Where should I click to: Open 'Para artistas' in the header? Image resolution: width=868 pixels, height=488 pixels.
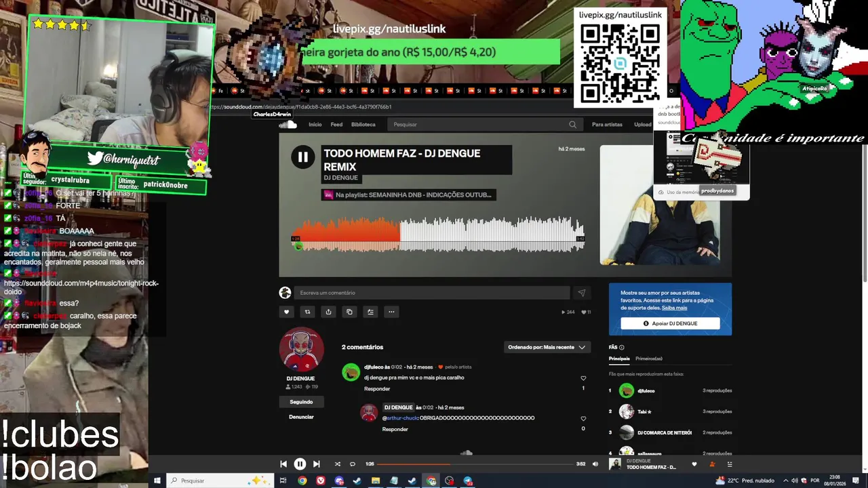pyautogui.click(x=607, y=125)
